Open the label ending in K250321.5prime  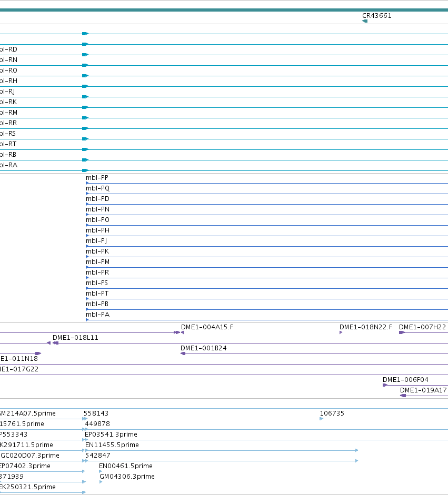coord(28,487)
